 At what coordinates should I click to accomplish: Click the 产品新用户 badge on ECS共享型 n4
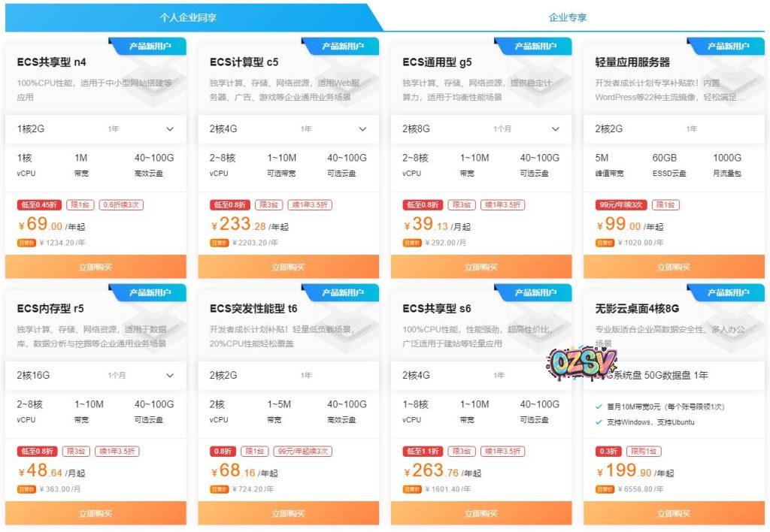150,46
